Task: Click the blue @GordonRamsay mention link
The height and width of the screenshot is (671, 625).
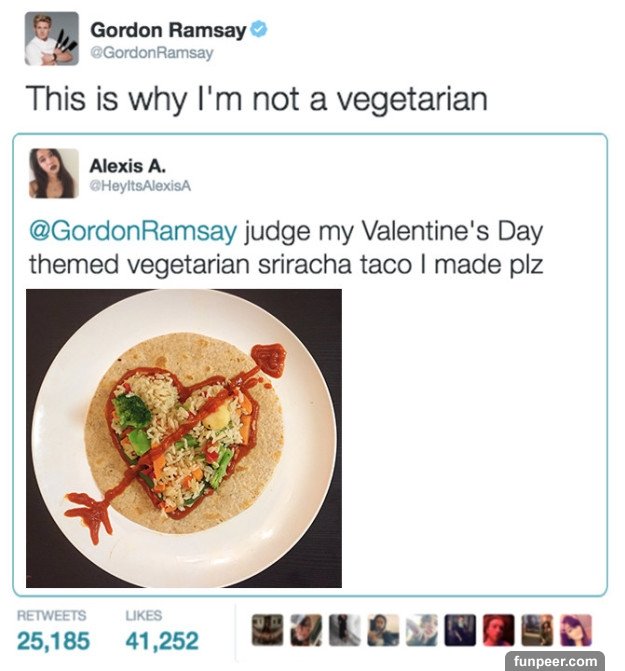Action: pyautogui.click(x=132, y=233)
